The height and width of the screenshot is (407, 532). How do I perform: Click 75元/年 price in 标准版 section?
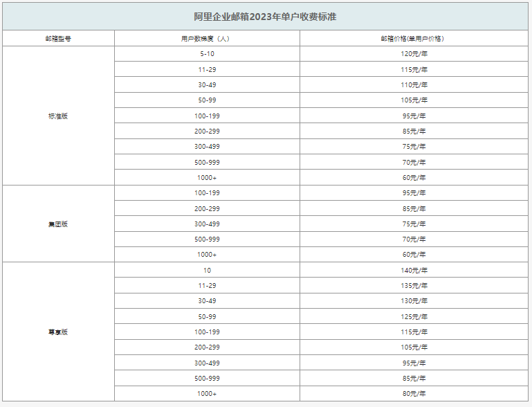pyautogui.click(x=414, y=147)
